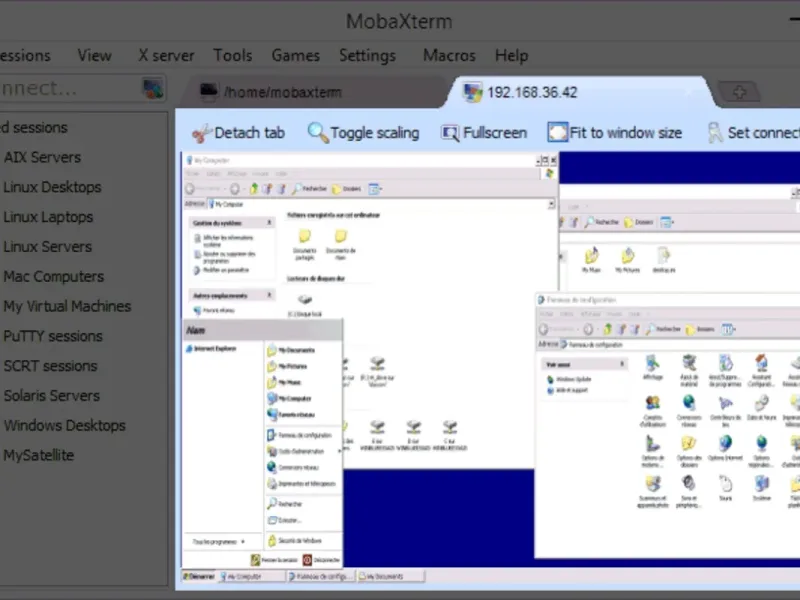Open My Music folder in My Documents window
800x600 pixels.
pos(591,260)
